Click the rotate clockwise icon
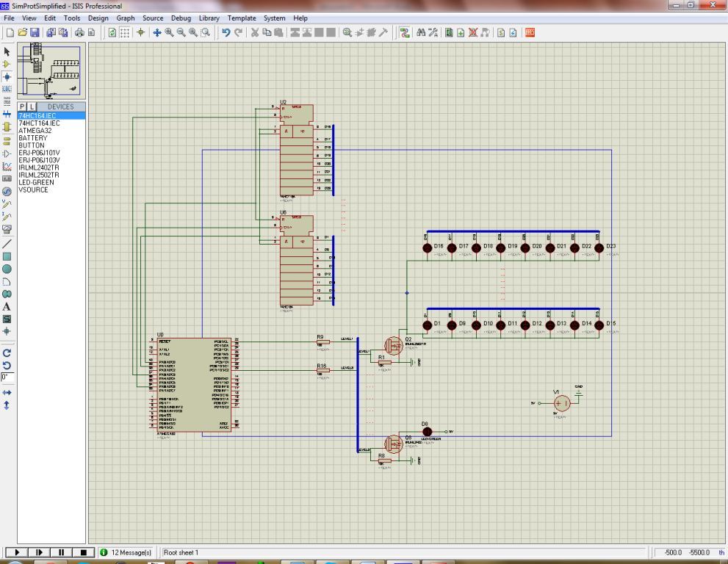This screenshot has height=564, width=728. [x=7, y=352]
